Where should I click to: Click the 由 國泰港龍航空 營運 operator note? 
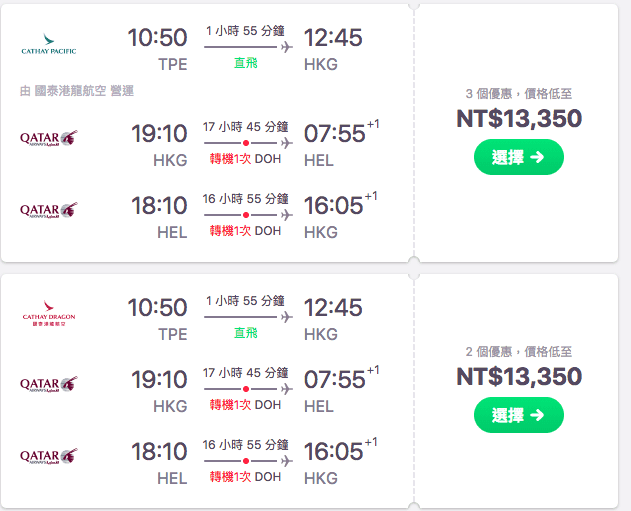click(x=77, y=91)
